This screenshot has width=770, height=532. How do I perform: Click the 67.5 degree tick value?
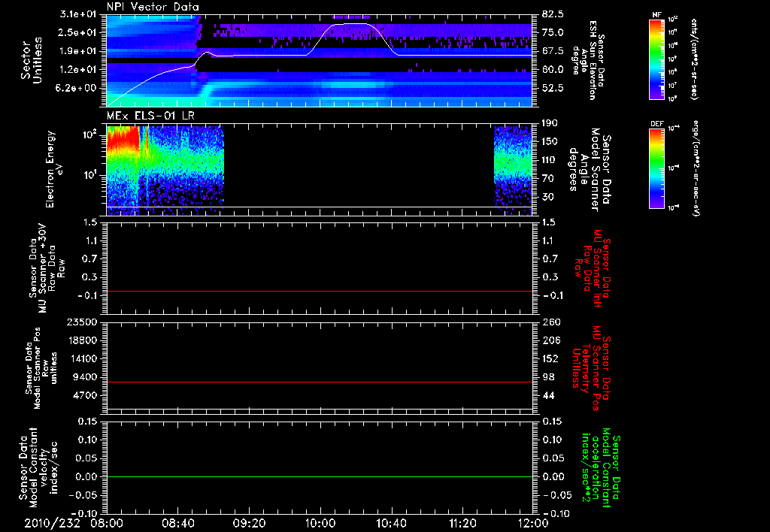553,51
